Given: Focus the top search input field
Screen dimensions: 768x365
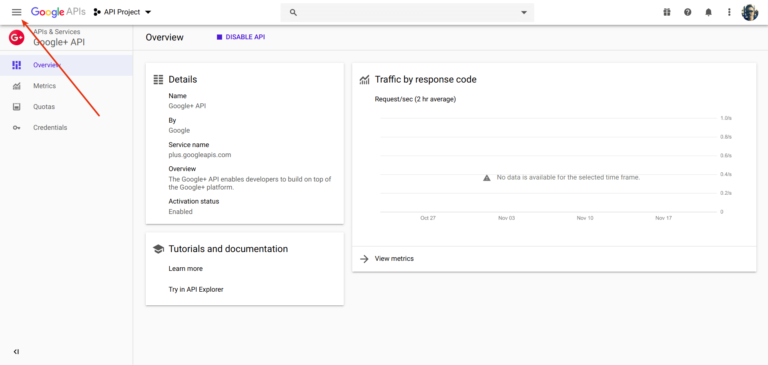Looking at the screenshot, I should (407, 12).
